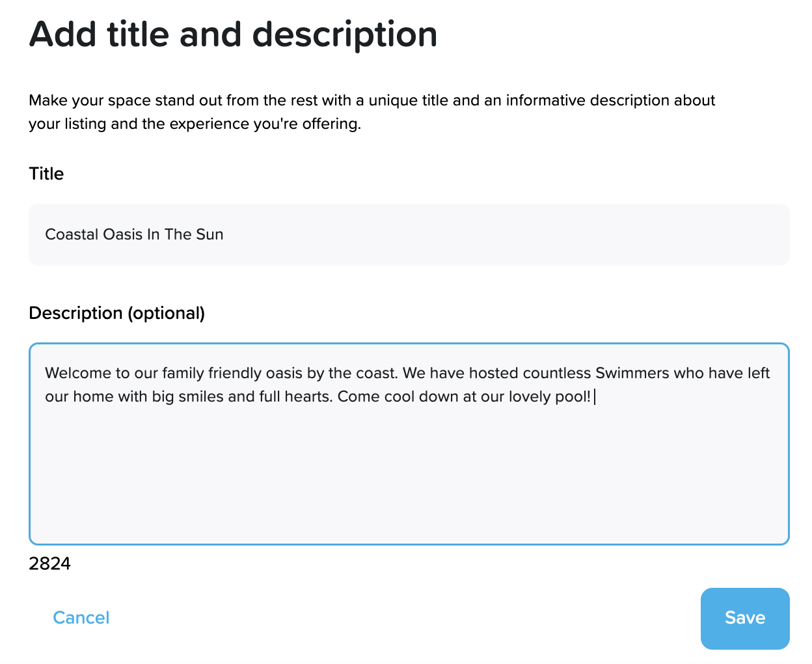Click the word "Swimmers" in the description
Image resolution: width=812 pixels, height=664 pixels.
point(632,373)
